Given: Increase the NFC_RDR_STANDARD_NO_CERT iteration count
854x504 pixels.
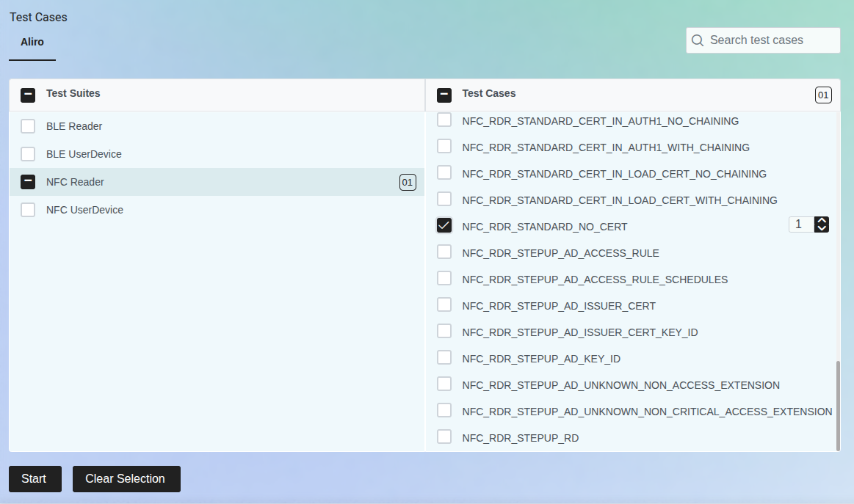Looking at the screenshot, I should [822, 220].
